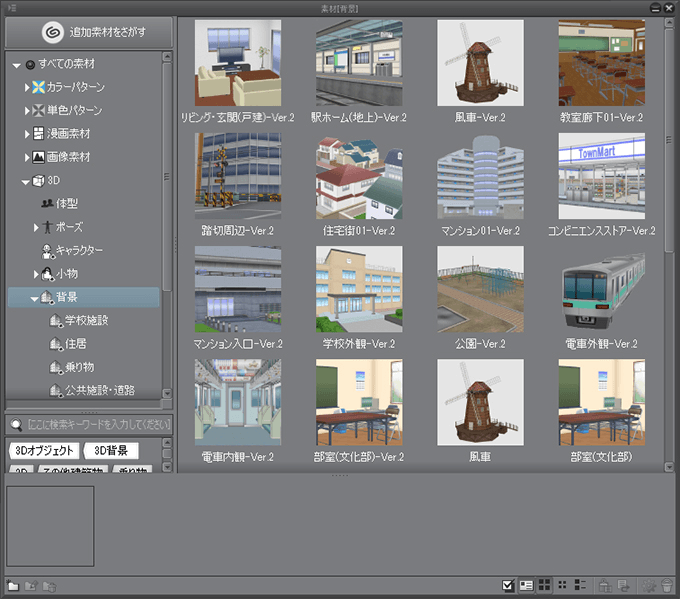The image size is (680, 599).
Task: Collapse the 背景 folder arrow
Action: (x=35, y=297)
